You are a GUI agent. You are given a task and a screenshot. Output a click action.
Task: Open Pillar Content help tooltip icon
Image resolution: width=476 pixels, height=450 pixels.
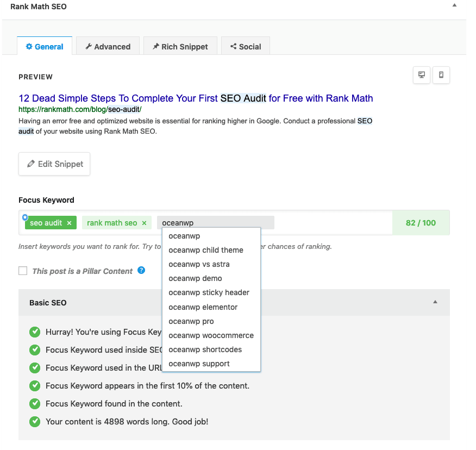pos(141,270)
